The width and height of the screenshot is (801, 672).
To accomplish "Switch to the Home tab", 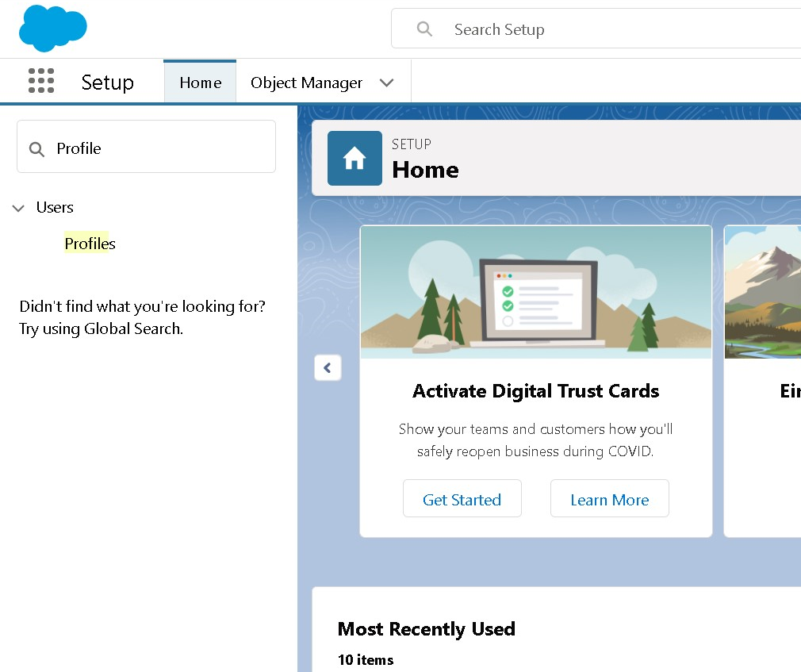I will pos(200,82).
